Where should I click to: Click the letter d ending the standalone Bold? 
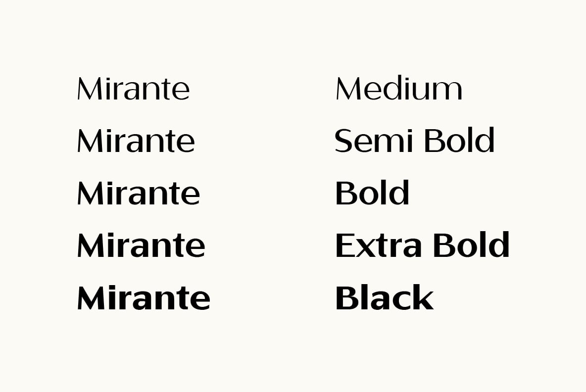pyautogui.click(x=400, y=193)
